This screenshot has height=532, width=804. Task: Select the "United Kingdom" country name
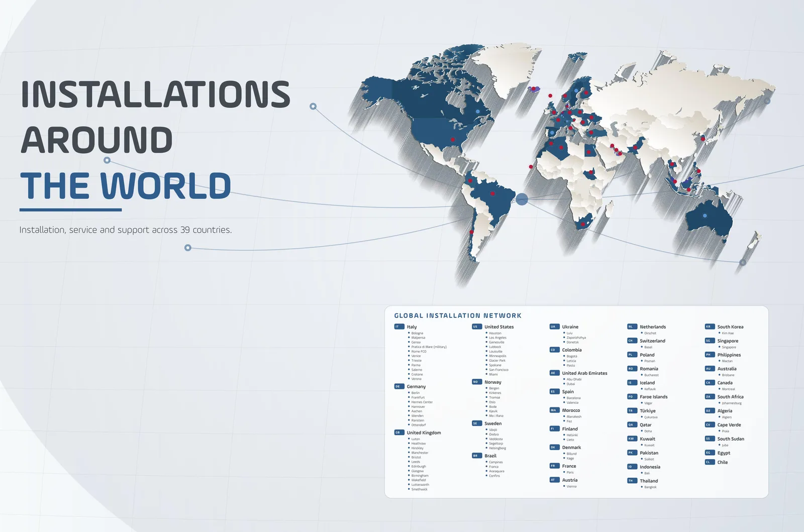point(424,433)
